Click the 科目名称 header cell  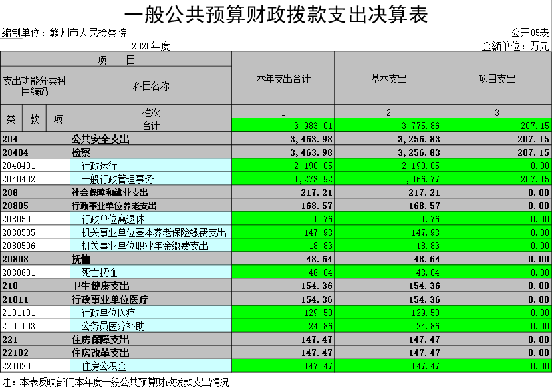pos(151,86)
